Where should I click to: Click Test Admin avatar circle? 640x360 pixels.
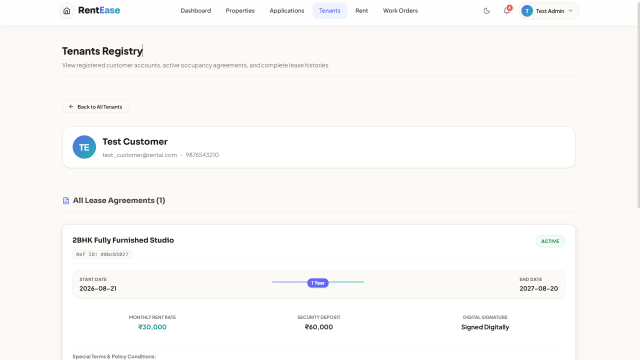coord(527,11)
